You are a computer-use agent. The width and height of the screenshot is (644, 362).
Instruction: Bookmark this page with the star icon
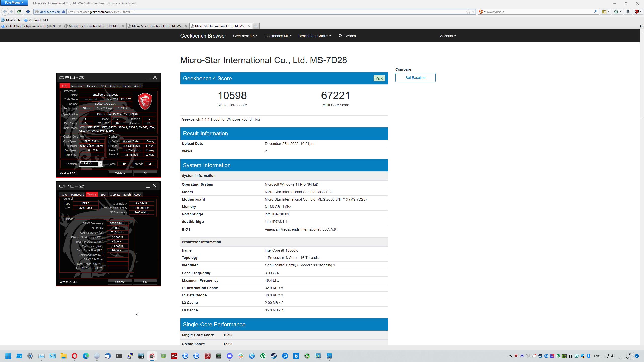[x=468, y=12]
